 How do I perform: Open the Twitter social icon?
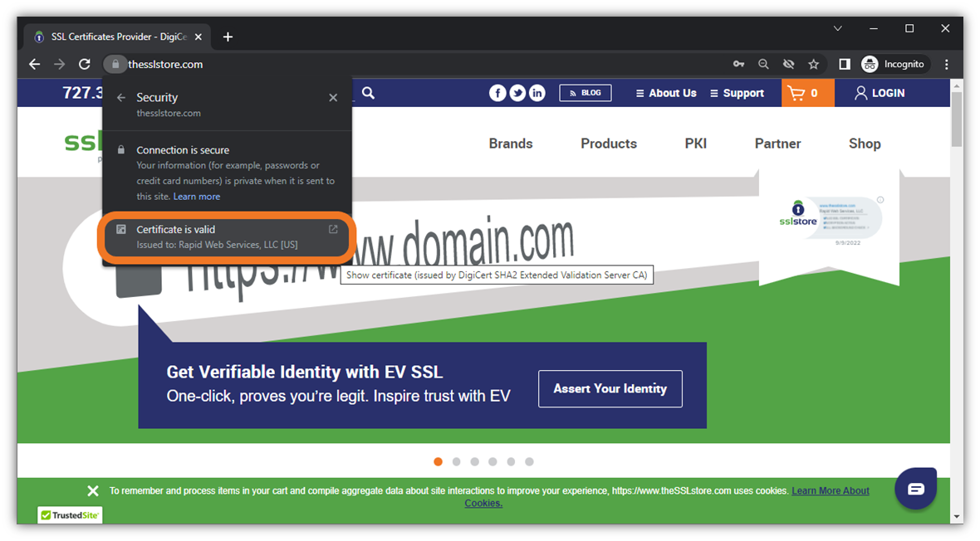click(517, 93)
